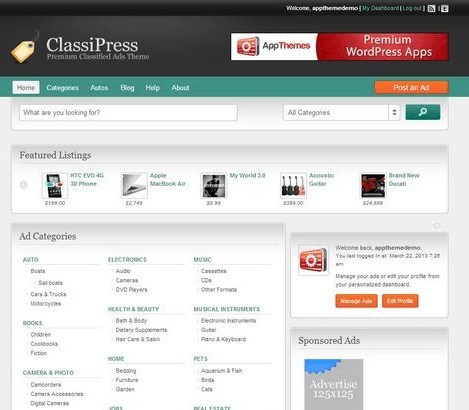This screenshot has height=410, width=469.
Task: Open the Acoustic Guitar thumbnail
Action: 293,186
